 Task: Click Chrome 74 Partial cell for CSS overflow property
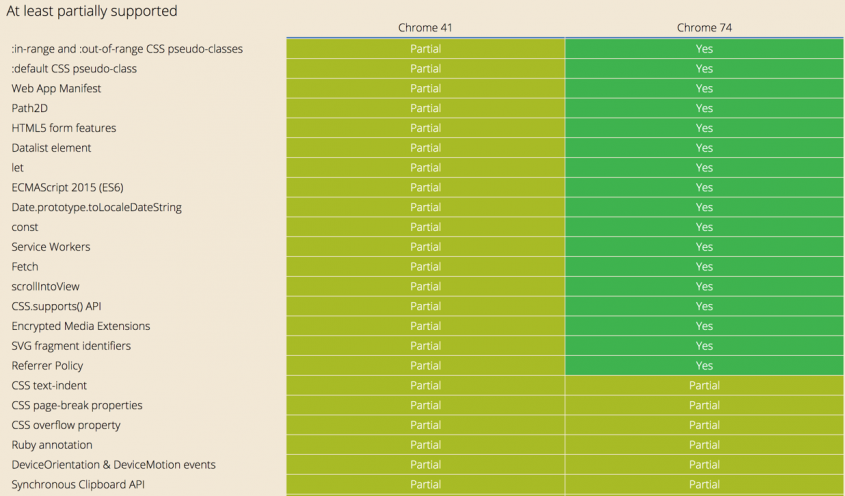point(704,425)
